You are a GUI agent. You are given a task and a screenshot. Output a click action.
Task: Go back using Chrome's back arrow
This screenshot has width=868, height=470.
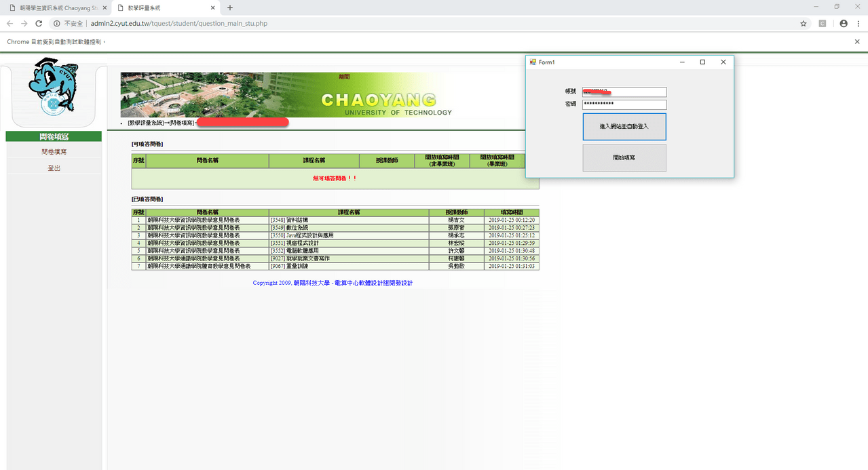tap(10, 23)
